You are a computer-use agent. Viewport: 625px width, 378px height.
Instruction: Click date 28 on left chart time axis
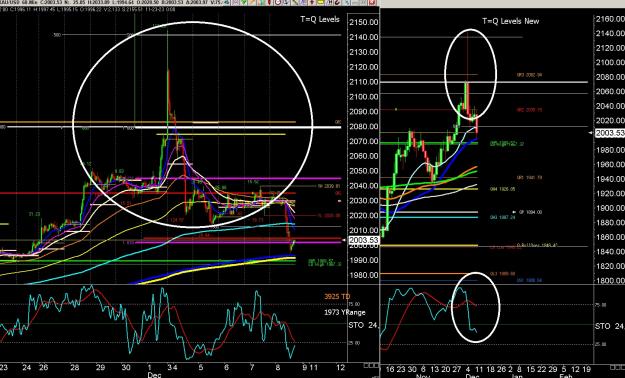coord(75,368)
